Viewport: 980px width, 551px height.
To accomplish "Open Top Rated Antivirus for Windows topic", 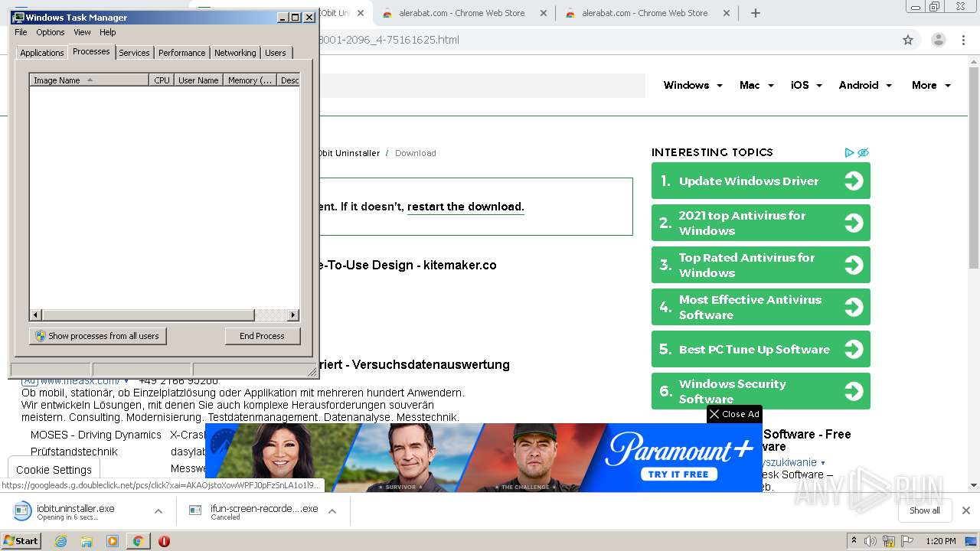I will point(760,265).
